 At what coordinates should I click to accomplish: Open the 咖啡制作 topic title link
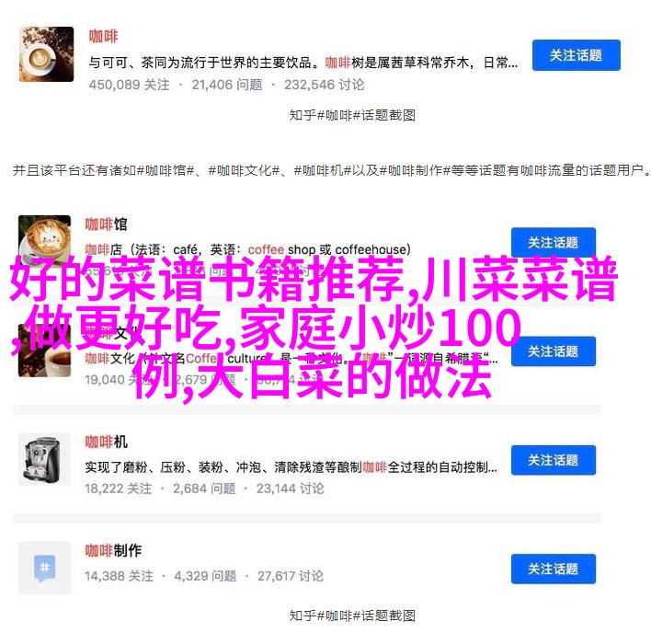tap(113, 550)
